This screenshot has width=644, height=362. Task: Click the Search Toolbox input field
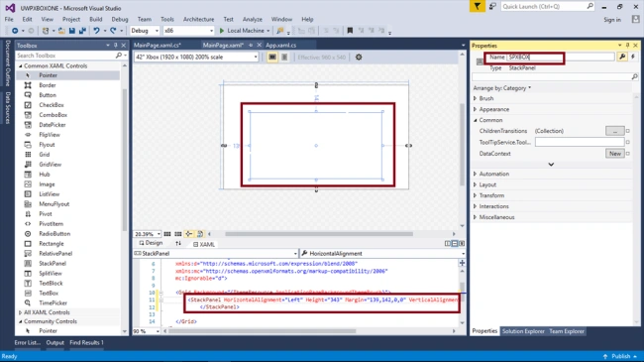pos(65,56)
